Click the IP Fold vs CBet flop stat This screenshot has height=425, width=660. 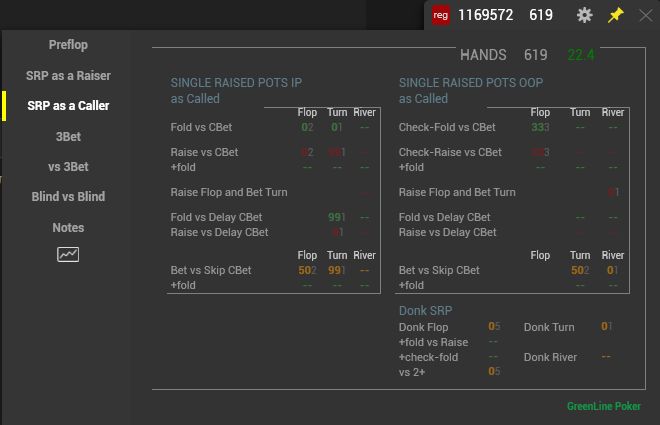(307, 127)
